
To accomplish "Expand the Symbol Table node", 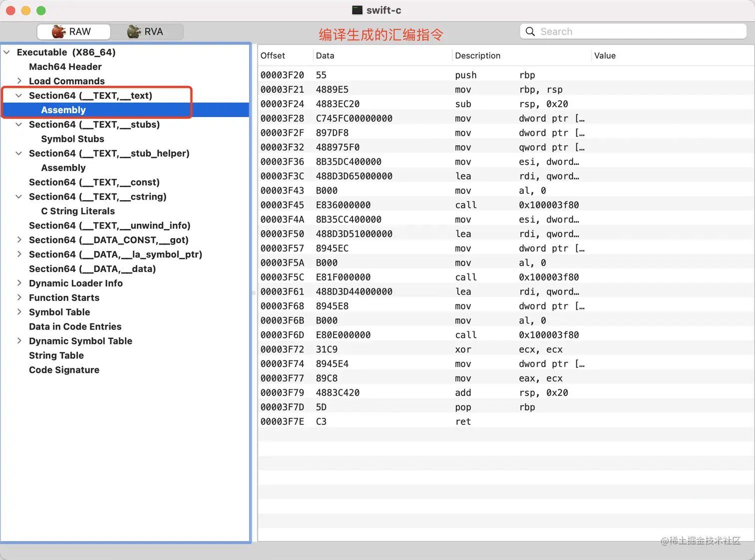I will click(x=19, y=312).
